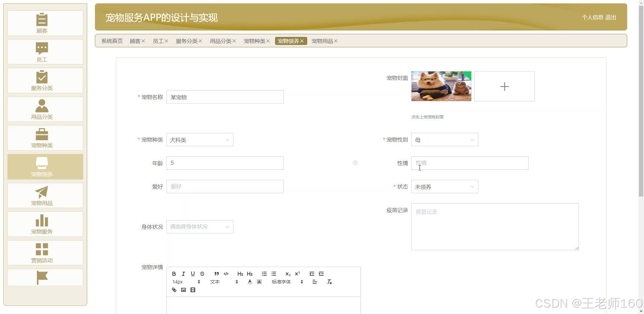Switch to the 服务分类 tab

(186, 41)
